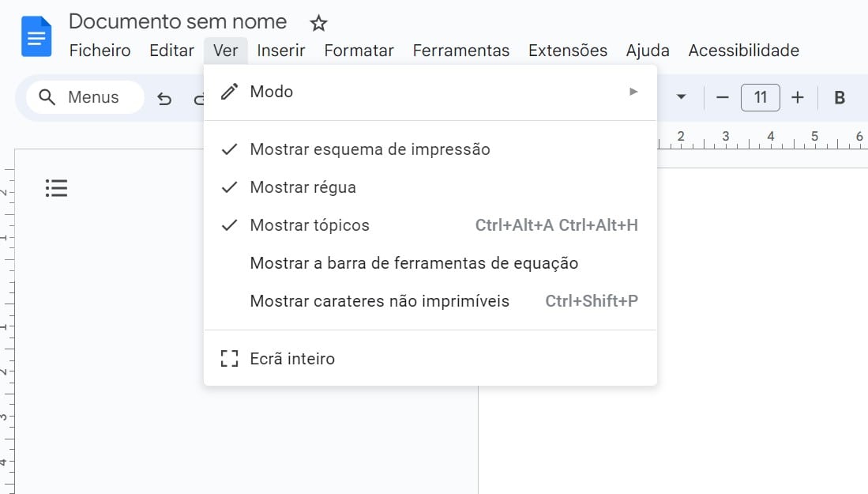Click the Bold B icon
The image size is (868, 494).
(x=840, y=98)
